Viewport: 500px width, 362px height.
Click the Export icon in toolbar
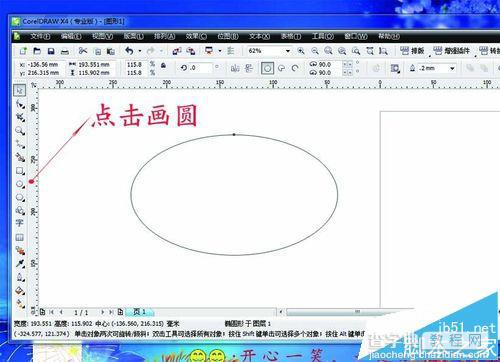[191, 51]
